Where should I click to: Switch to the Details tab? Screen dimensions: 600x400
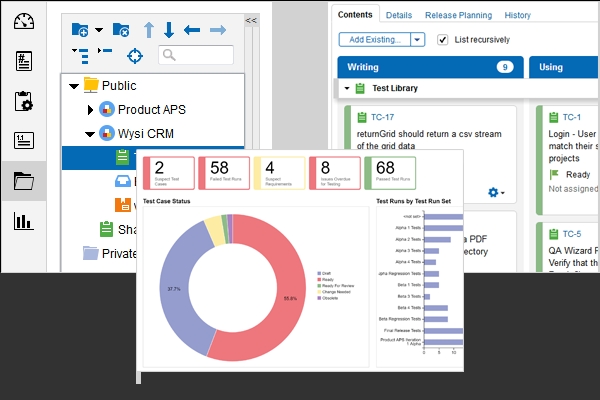[x=399, y=15]
